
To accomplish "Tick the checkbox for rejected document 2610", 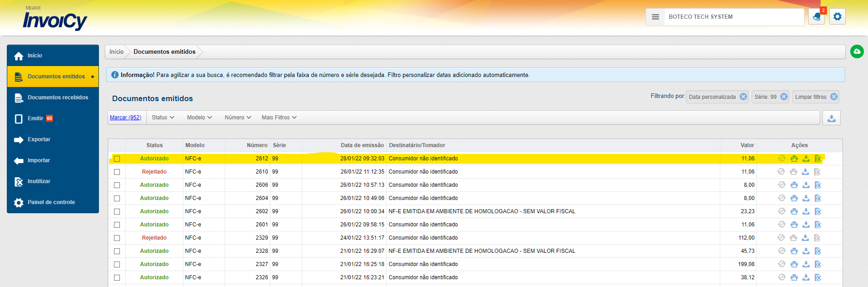I will click(117, 172).
